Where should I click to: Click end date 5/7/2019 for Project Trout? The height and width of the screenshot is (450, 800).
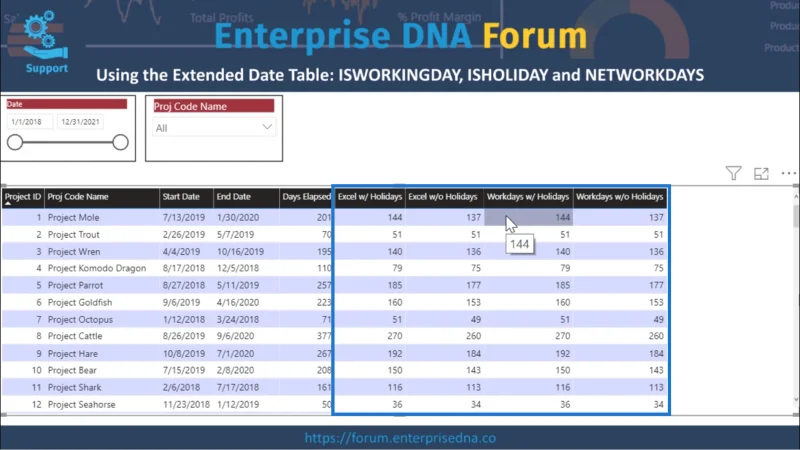[x=235, y=235]
